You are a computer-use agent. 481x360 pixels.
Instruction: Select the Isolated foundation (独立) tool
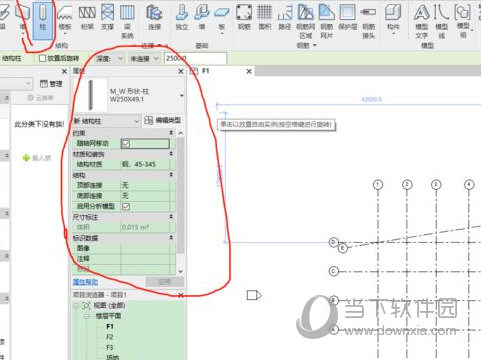tap(182, 18)
